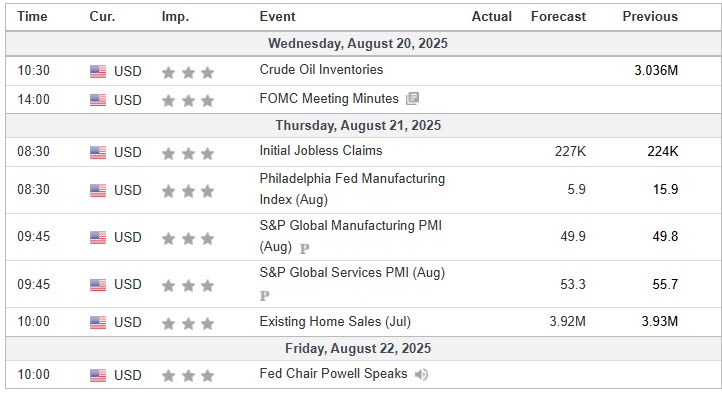Open the Fed Chair Powell Speaks event
This screenshot has height=394, width=722.
click(333, 373)
